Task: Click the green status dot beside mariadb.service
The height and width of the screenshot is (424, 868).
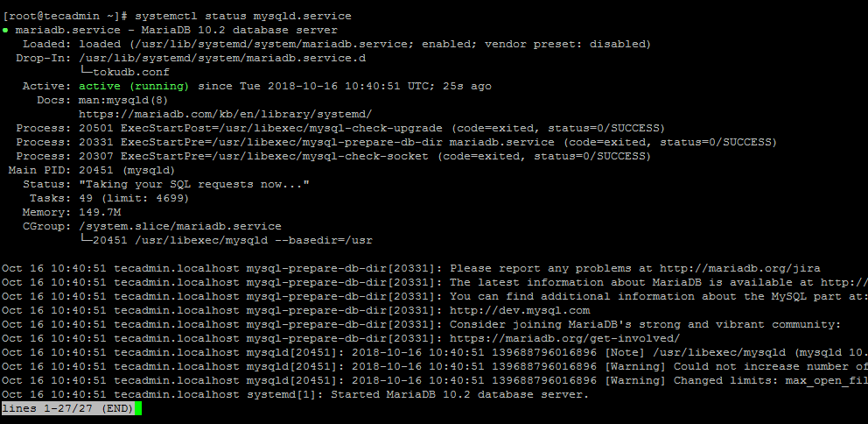Action: coord(5,31)
